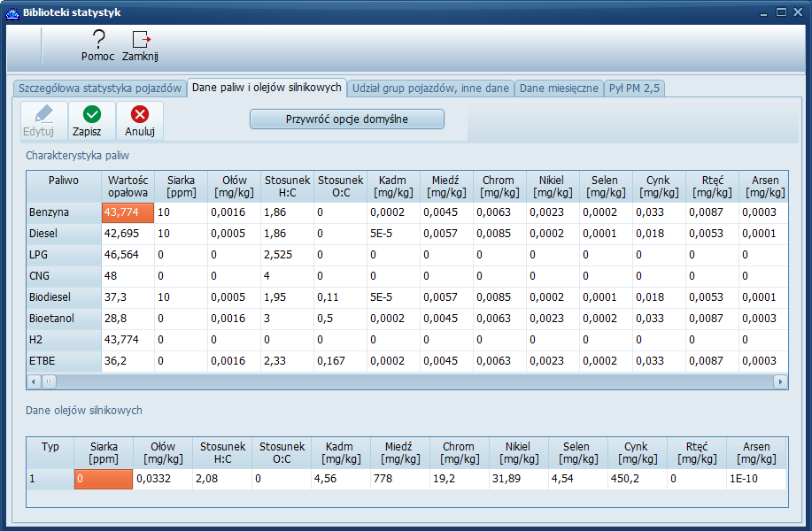Click CNG heating value 48

pos(128,276)
